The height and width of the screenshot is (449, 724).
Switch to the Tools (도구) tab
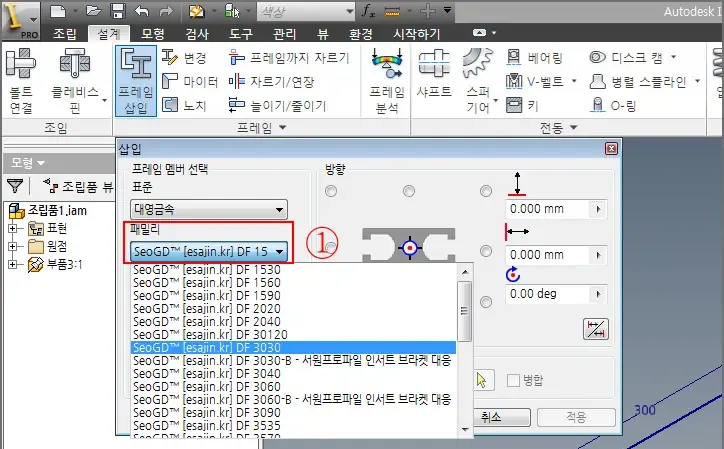(x=241, y=33)
